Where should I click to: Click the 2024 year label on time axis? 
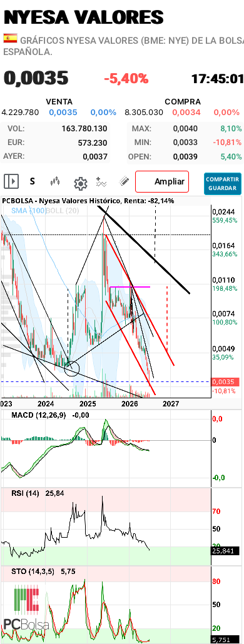[x=46, y=404]
